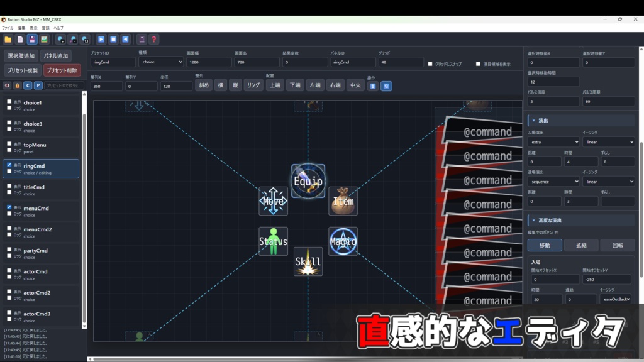Reset zoom with the 1:1 magnifier icon
The image size is (644, 362).
pyautogui.click(x=85, y=40)
